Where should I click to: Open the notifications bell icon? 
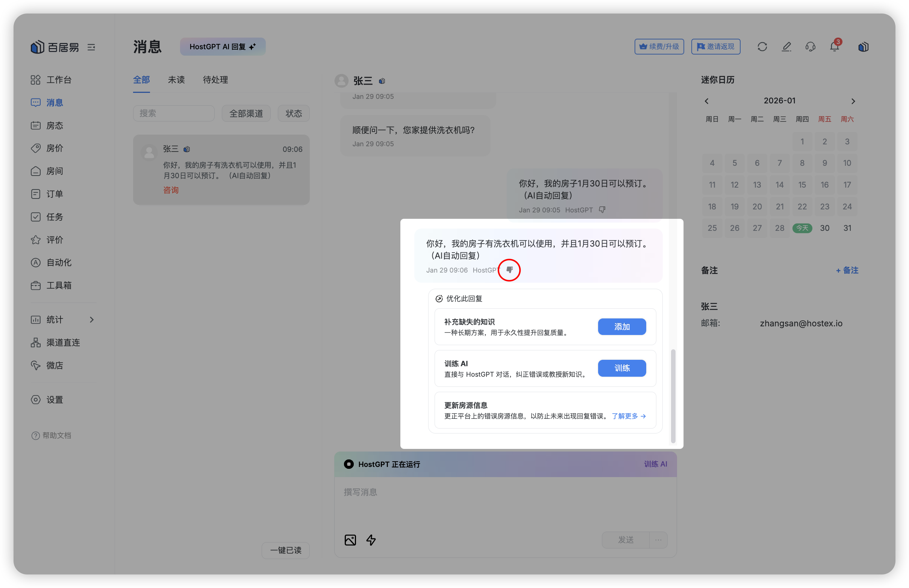point(834,47)
